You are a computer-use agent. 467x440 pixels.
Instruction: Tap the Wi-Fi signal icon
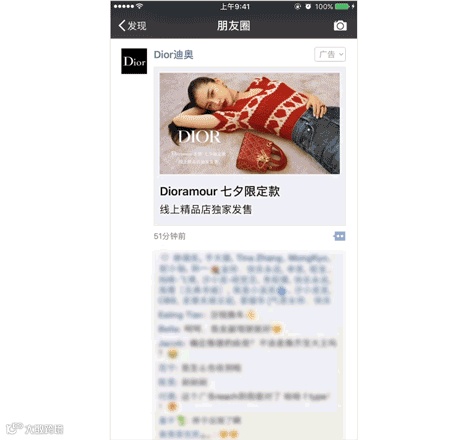[140, 6]
